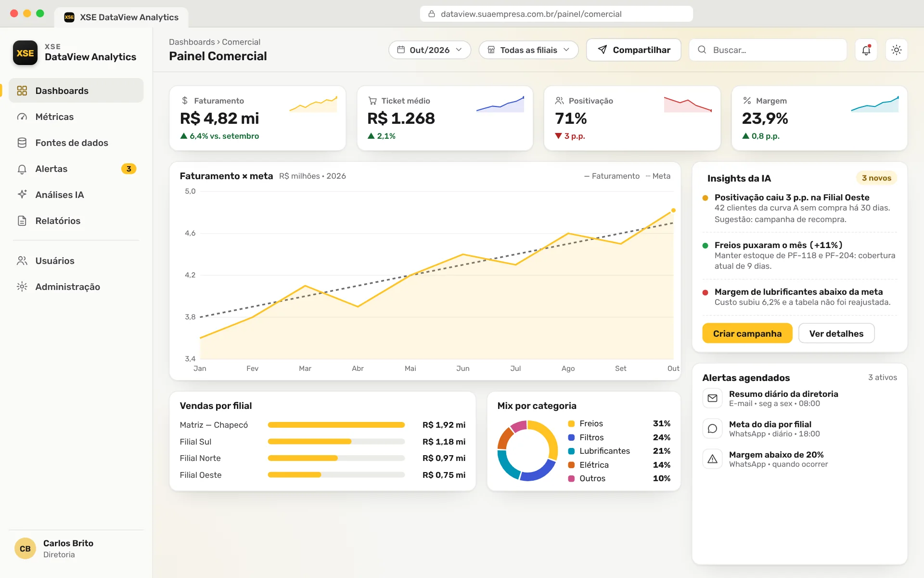Viewport: 924px width, 578px height.
Task: Open Análises IA menu item
Action: [76, 195]
